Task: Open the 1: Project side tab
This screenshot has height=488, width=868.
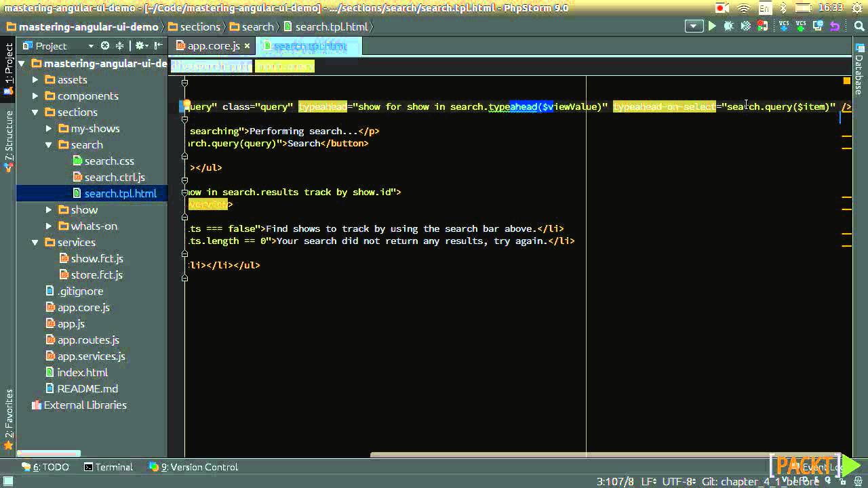Action: point(8,68)
